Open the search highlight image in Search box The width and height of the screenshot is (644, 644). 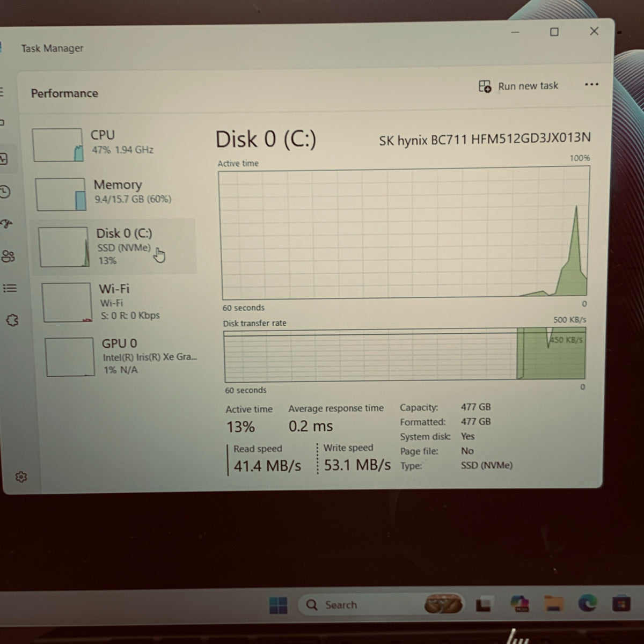443,605
